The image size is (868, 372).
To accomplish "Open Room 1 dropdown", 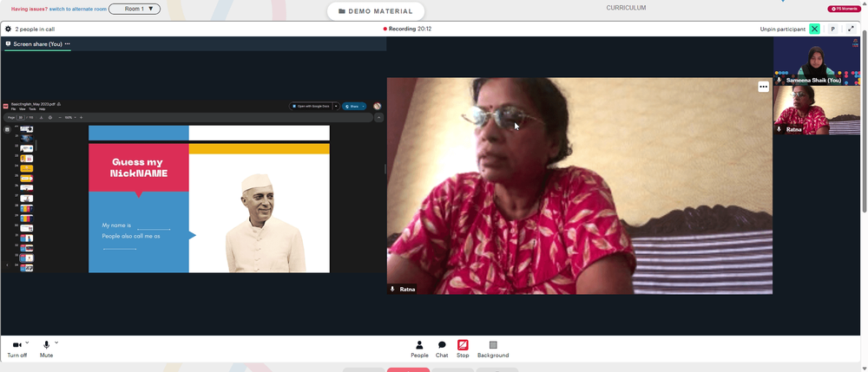I will pos(135,9).
